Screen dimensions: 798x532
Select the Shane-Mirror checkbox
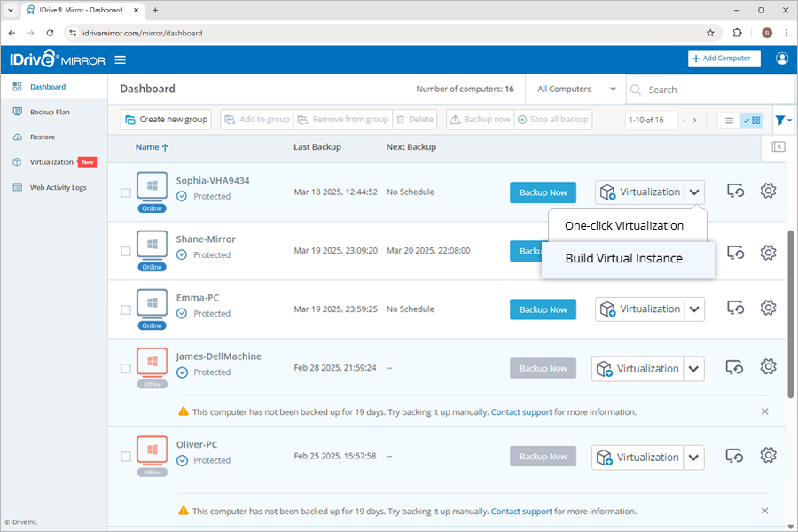[x=126, y=252]
